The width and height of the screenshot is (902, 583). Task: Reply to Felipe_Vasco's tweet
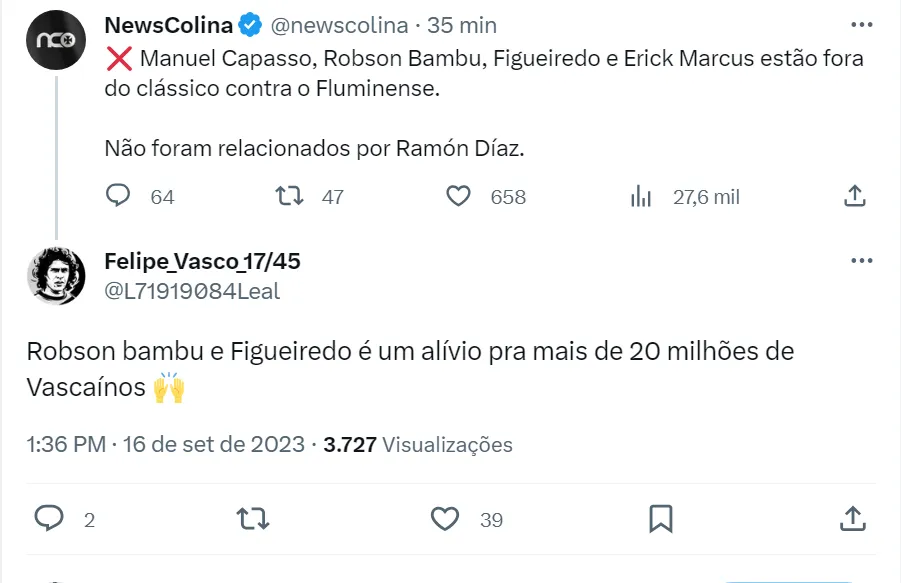(50, 518)
